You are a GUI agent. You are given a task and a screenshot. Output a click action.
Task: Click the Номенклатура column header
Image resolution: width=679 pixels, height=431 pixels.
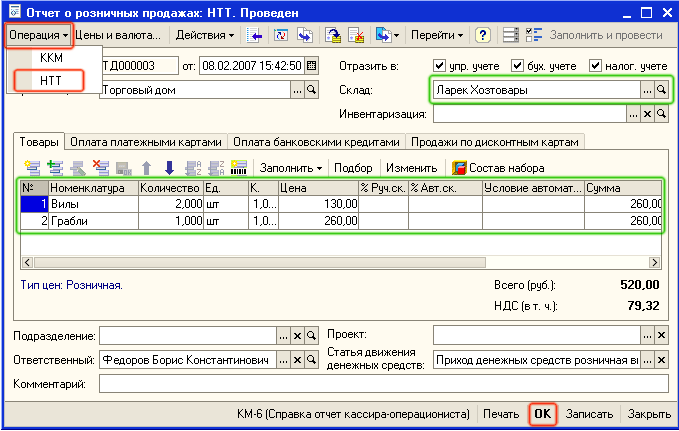pyautogui.click(x=94, y=188)
